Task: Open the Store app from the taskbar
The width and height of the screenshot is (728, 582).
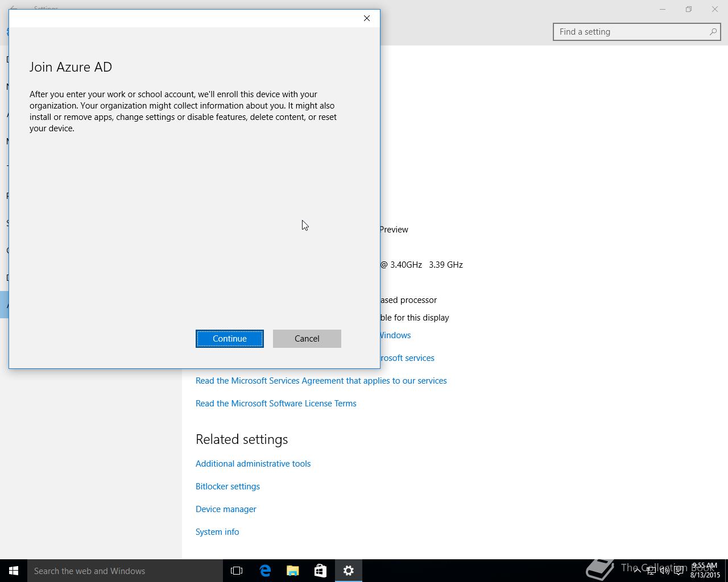Action: click(x=320, y=571)
